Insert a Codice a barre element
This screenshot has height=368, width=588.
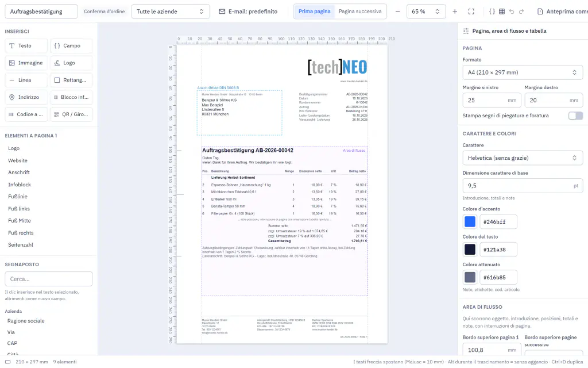coord(26,114)
